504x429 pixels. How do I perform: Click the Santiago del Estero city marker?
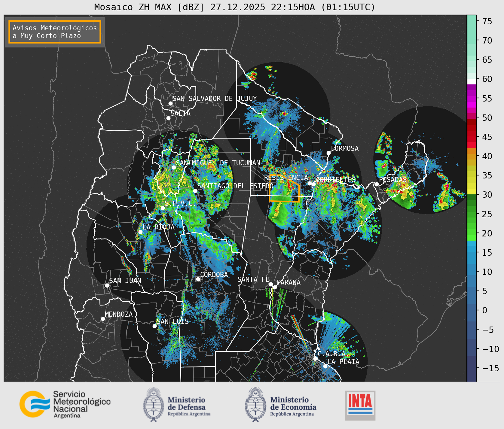tap(195, 191)
